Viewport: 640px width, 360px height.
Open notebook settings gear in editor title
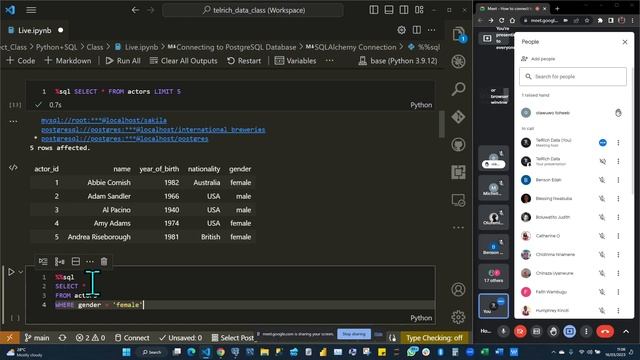[402, 30]
